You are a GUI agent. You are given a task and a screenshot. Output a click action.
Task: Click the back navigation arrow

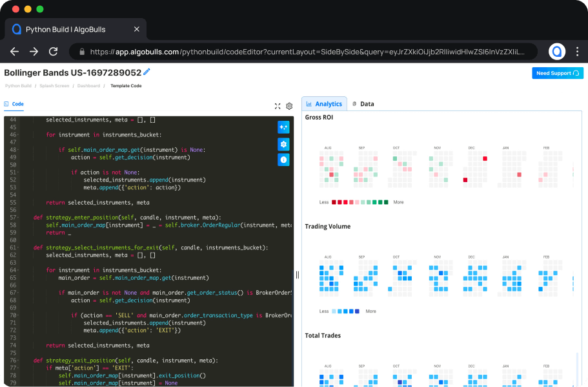[14, 52]
